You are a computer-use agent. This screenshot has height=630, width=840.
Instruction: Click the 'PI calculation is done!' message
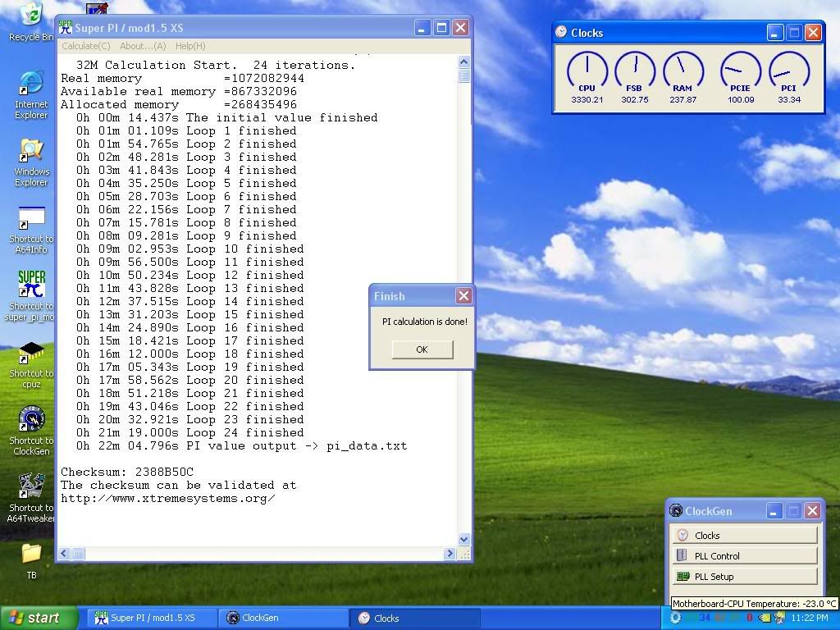click(424, 322)
